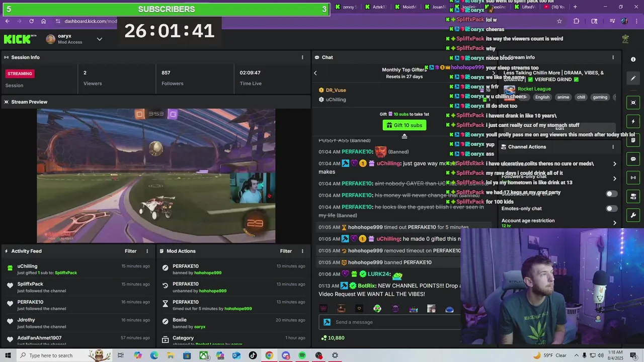This screenshot has width=644, height=362.
Task: Click the browser address bar URL
Action: coord(91,21)
